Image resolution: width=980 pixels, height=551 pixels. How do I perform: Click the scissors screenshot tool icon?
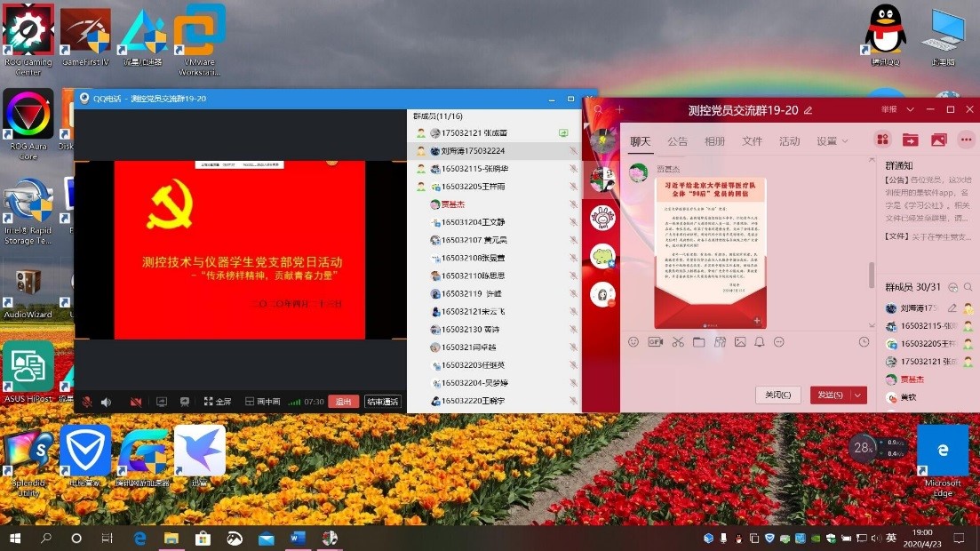point(678,342)
